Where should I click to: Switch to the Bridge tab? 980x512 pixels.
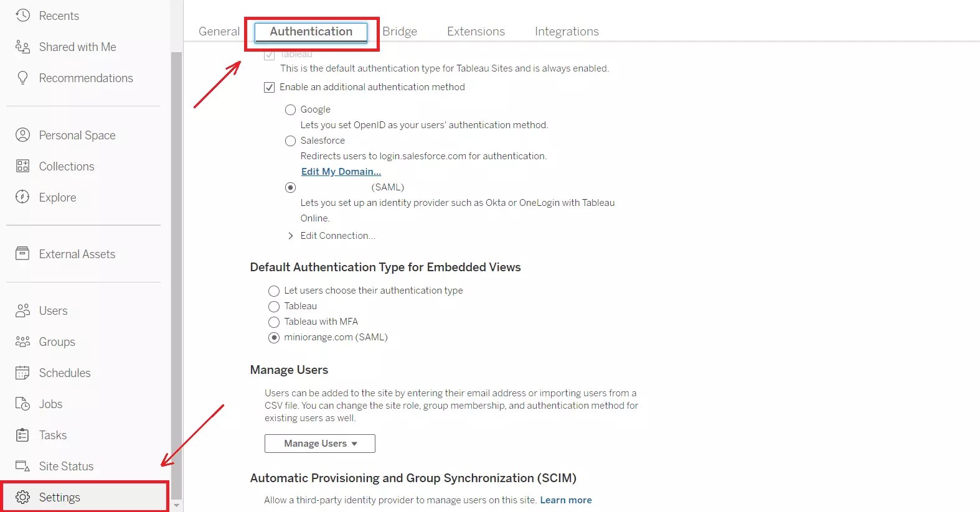pyautogui.click(x=400, y=31)
